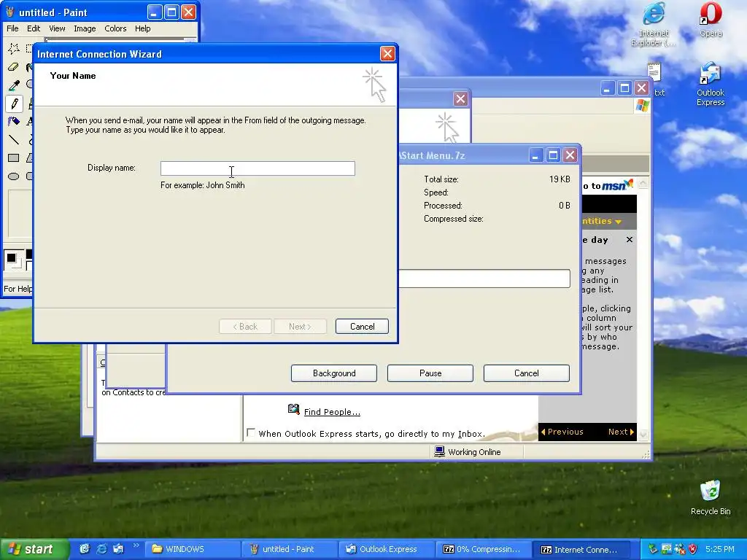The width and height of the screenshot is (747, 560).
Task: Open the Identities dropdown arrow
Action: [619, 222]
